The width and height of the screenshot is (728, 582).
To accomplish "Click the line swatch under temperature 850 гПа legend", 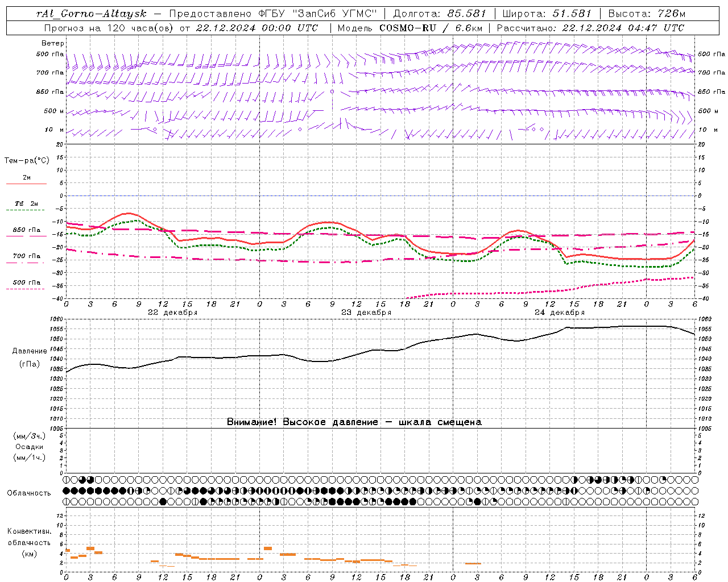I will (26, 236).
